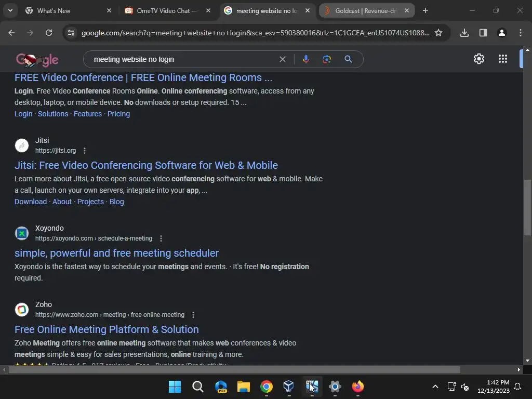Open FREE Video Conference result link
This screenshot has height=399, width=532.
click(x=143, y=77)
